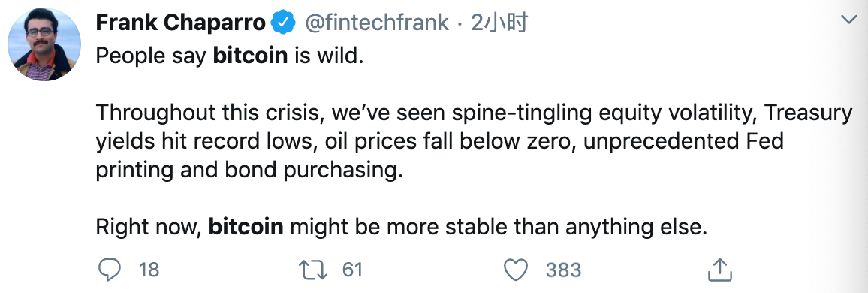This screenshot has height=293, width=868.
Task: Open the Frank Chaparro display name link
Action: pos(182,23)
